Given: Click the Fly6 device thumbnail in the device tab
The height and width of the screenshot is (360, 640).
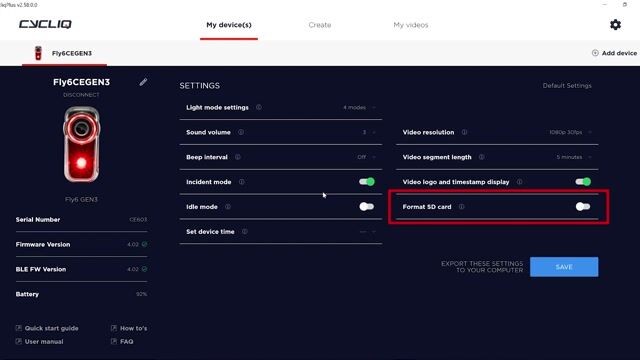Looking at the screenshot, I should 38,53.
